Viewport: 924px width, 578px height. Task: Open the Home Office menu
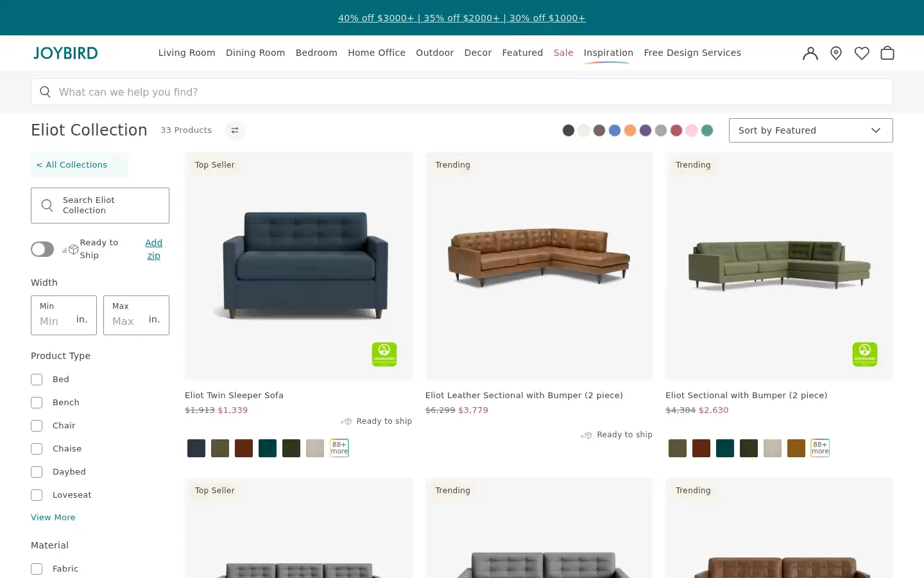[x=377, y=53]
